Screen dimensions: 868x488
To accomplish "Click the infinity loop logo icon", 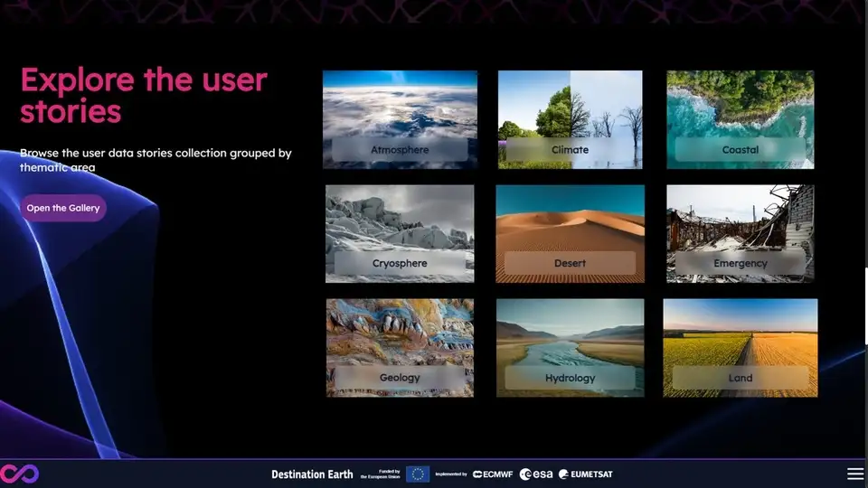I will click(19, 474).
